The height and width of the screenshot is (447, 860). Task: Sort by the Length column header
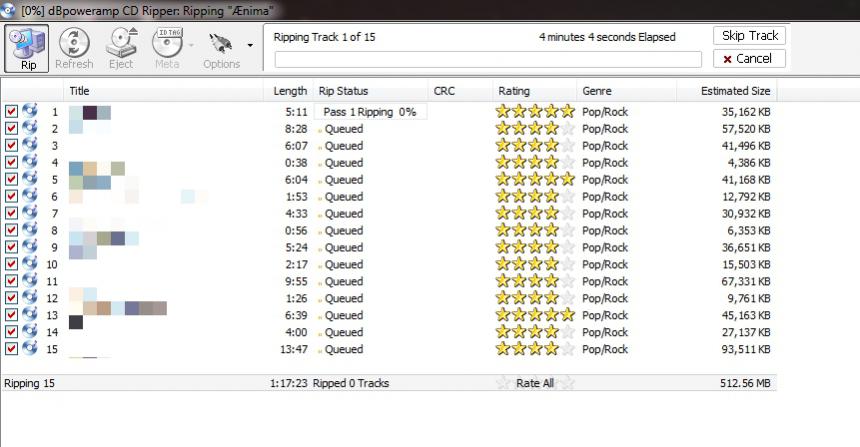click(290, 91)
